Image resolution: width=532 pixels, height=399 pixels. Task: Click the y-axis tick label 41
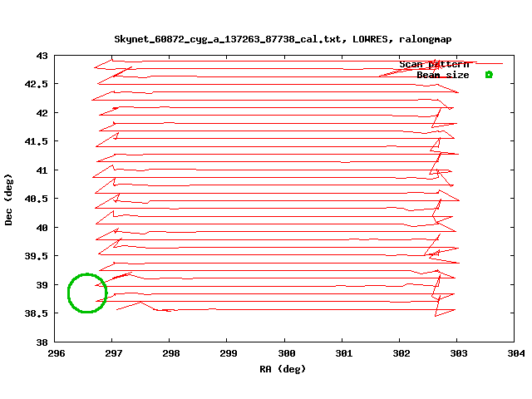[42, 170]
